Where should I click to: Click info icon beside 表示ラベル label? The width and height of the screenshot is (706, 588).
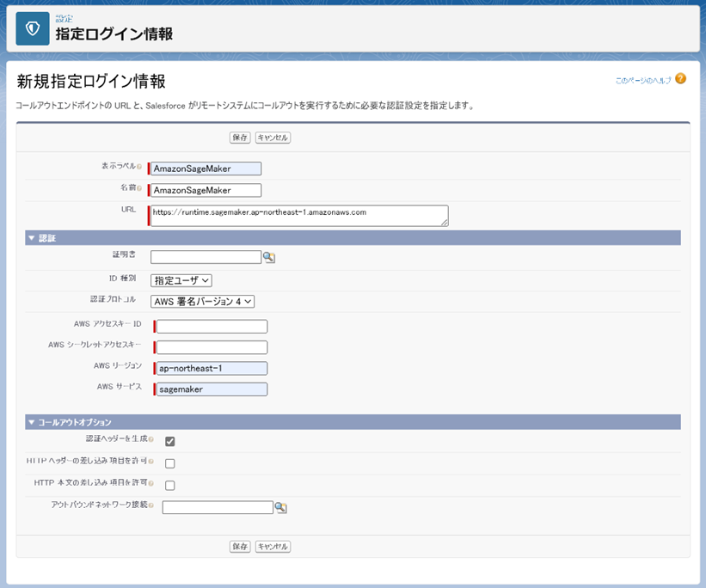pyautogui.click(x=139, y=167)
